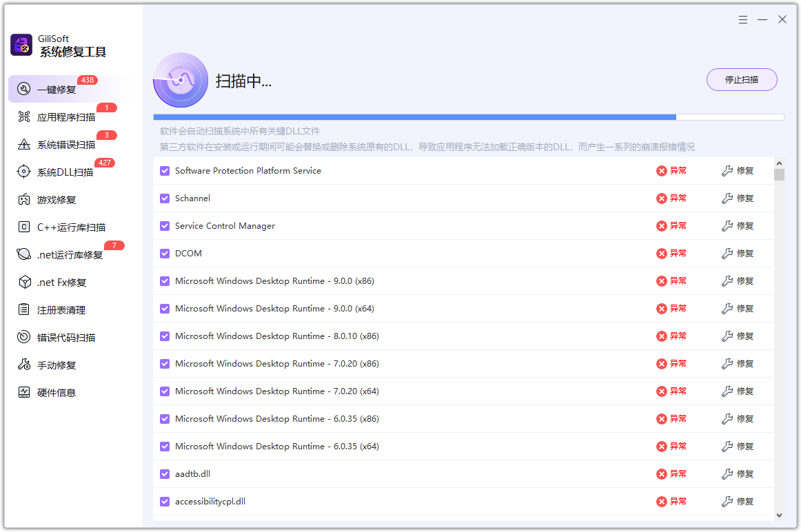The width and height of the screenshot is (801, 532).
Task: Click the blue scanning progress bar
Action: coord(414,116)
